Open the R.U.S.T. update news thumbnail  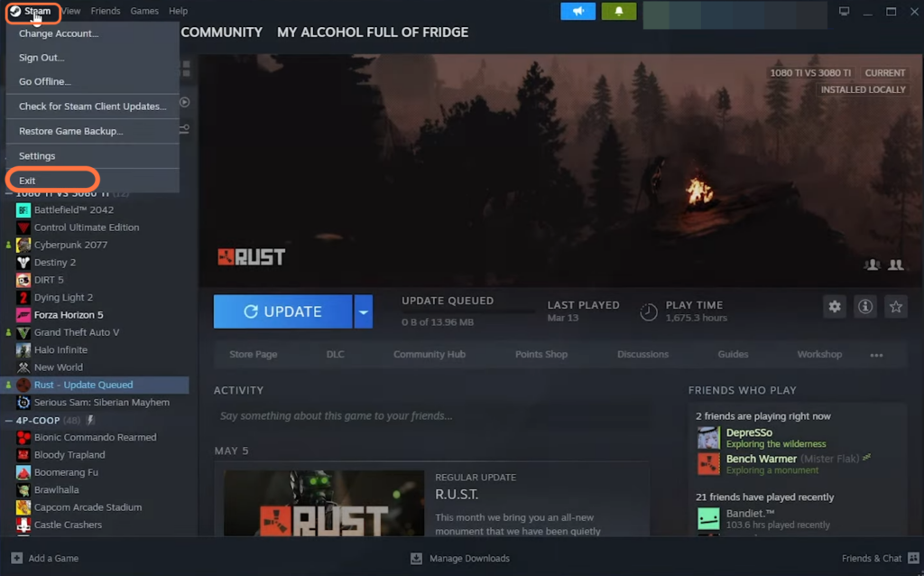(x=324, y=503)
